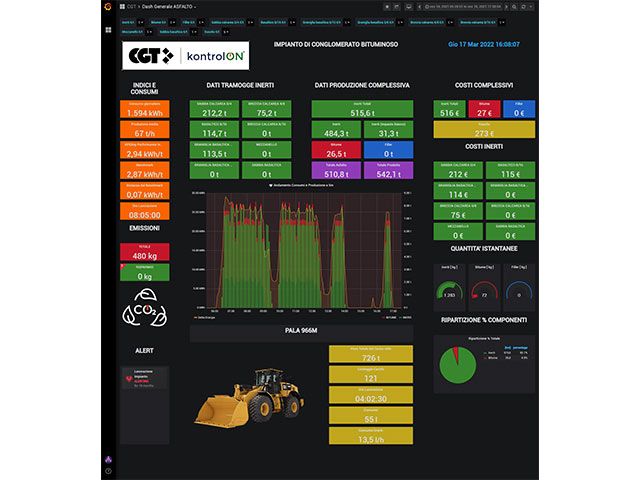Image resolution: width=640 pixels, height=480 pixels.
Task: Click green Inerti swatch in pie legend
Action: pos(485,352)
